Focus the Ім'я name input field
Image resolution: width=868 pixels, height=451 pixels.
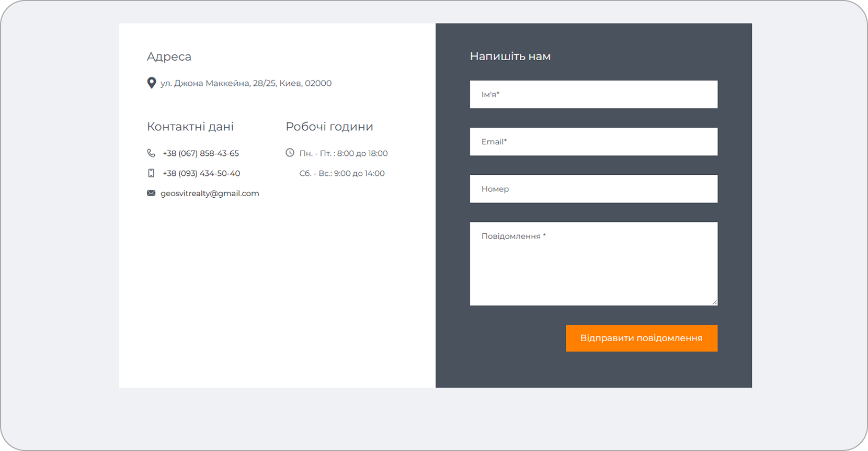point(593,95)
